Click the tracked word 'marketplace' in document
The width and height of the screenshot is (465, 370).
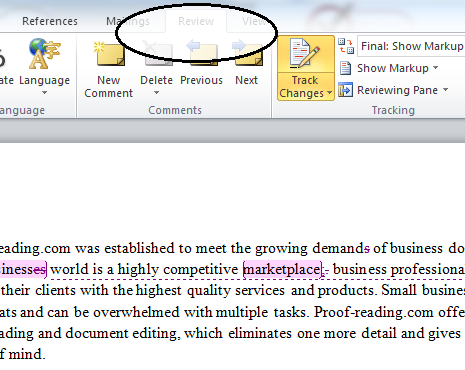(282, 269)
